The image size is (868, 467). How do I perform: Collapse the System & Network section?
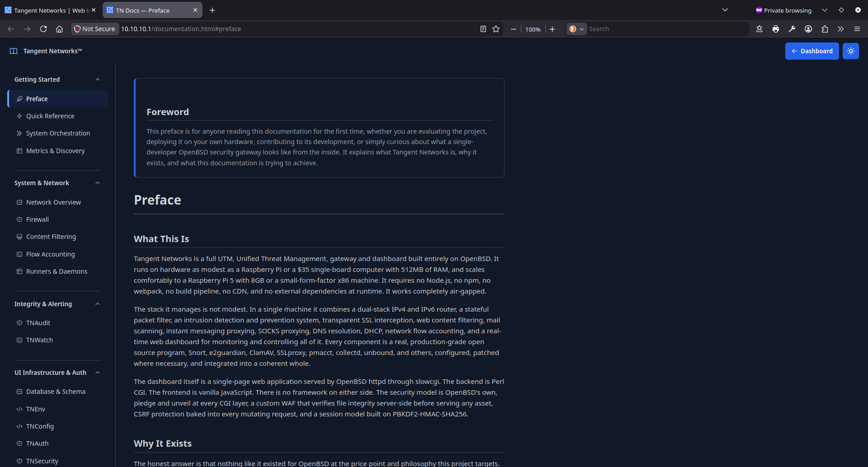(98, 183)
